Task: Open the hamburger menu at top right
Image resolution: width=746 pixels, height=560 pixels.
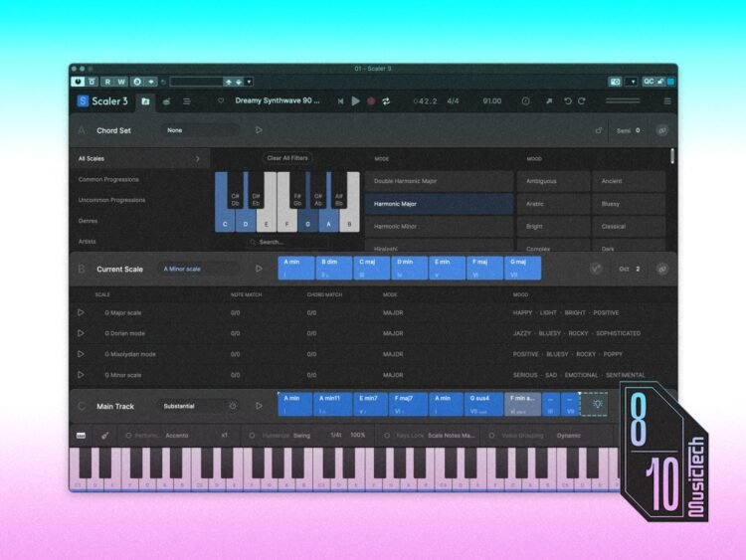Action: [x=667, y=101]
